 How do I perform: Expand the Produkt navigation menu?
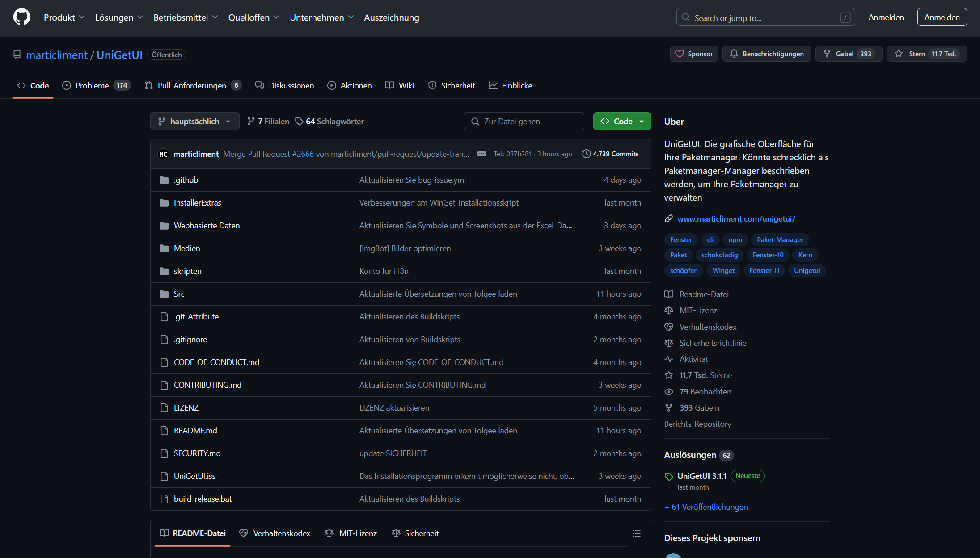coord(64,17)
